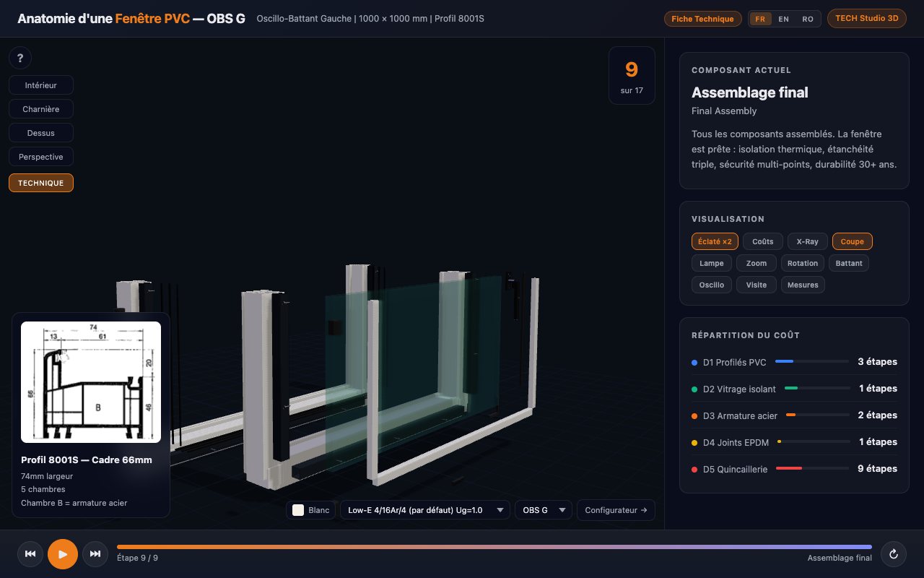Toggle the Lampe lighting option

(712, 263)
